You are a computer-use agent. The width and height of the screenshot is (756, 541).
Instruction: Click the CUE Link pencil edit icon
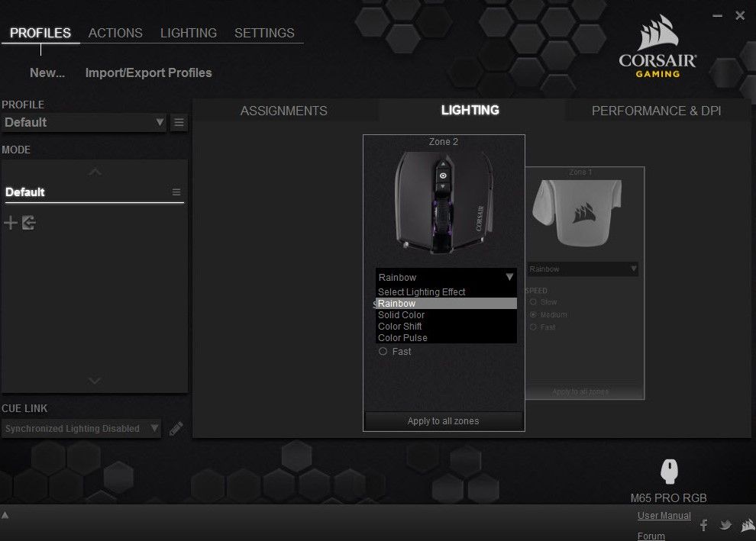[x=176, y=429]
